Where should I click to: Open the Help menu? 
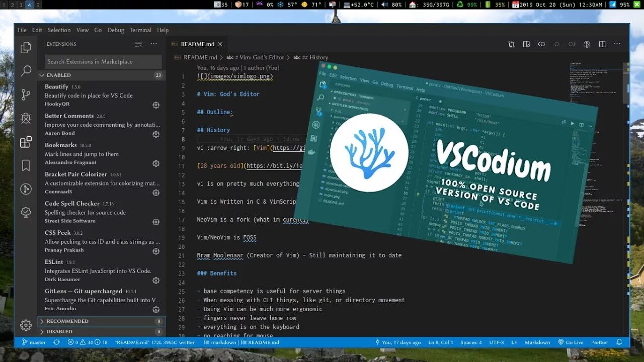tap(163, 30)
